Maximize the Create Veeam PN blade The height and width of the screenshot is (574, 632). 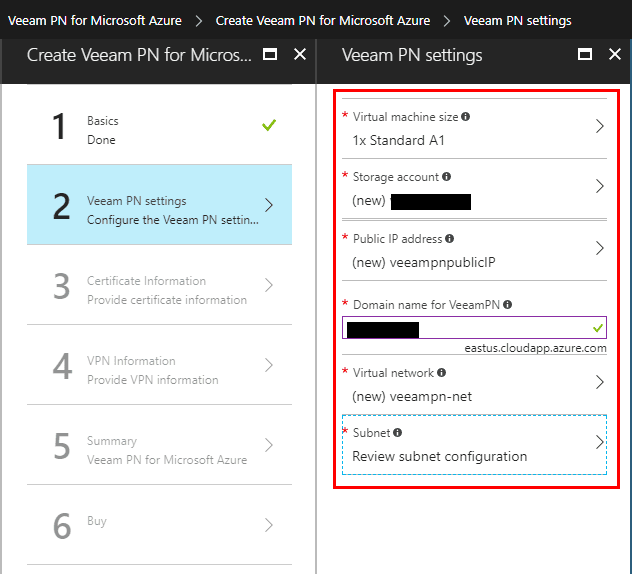click(x=270, y=54)
